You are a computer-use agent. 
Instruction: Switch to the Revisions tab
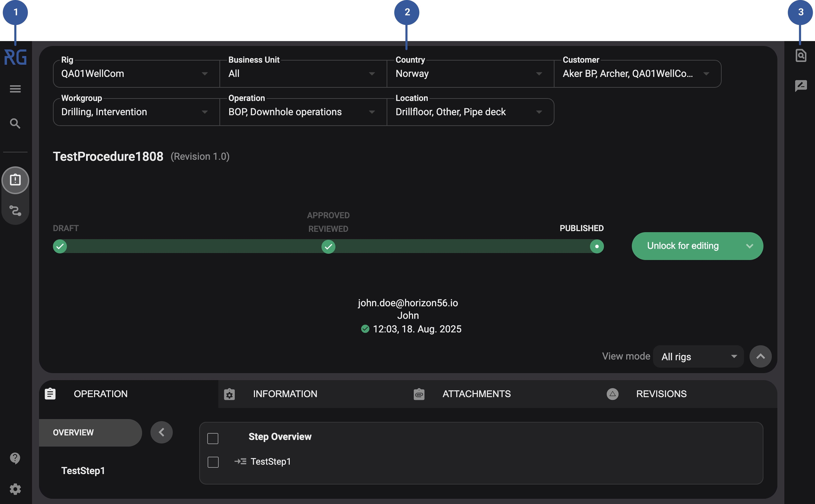pyautogui.click(x=661, y=394)
